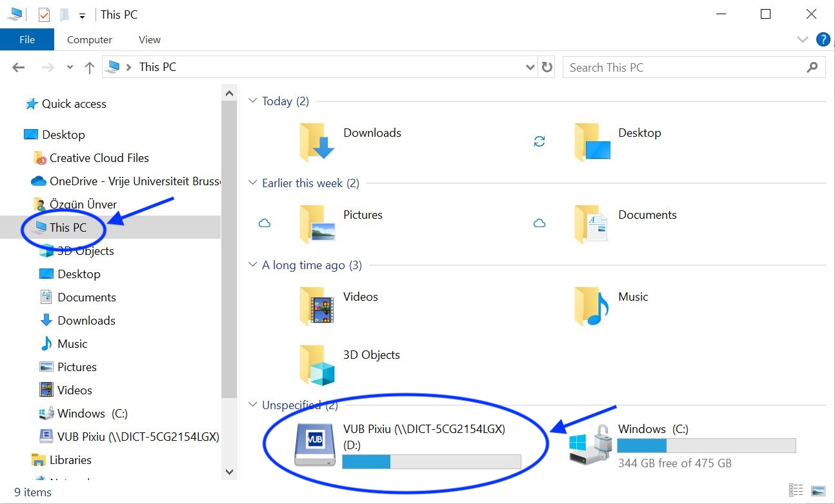
Task: Click the sync status icon beside Desktop folder
Action: click(x=539, y=141)
